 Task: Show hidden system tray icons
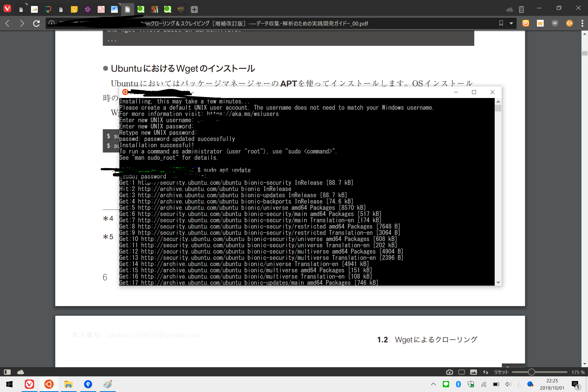pos(433,384)
